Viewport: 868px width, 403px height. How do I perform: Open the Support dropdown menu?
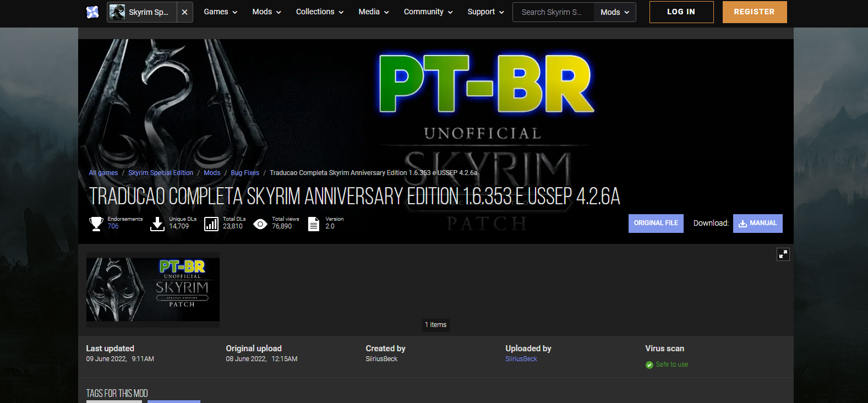coord(486,12)
